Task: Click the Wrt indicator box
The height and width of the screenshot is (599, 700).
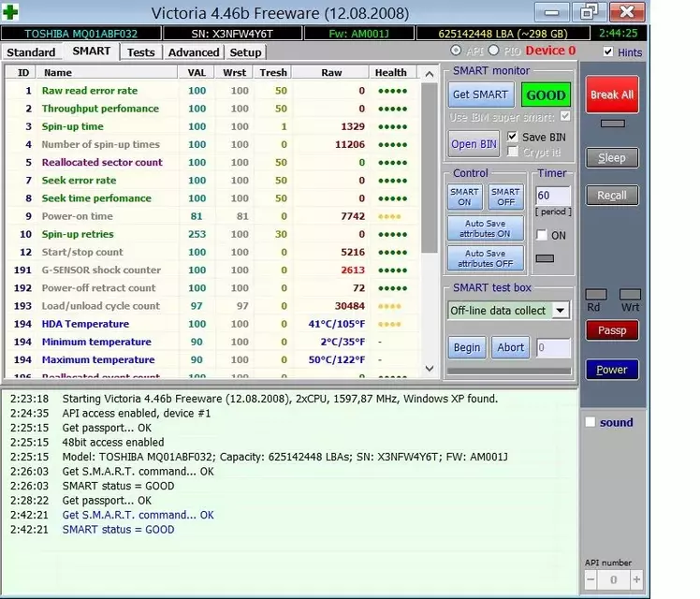Action: [x=630, y=294]
